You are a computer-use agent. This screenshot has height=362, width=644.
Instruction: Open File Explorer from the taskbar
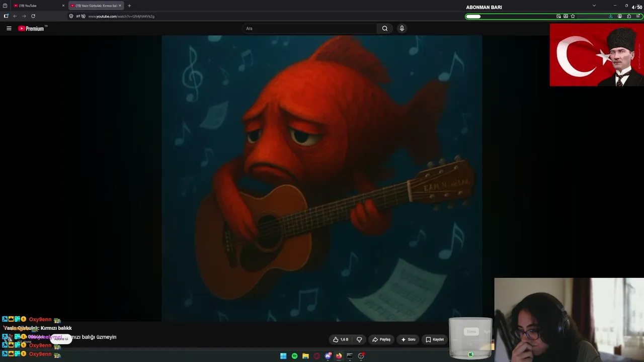pos(305,356)
